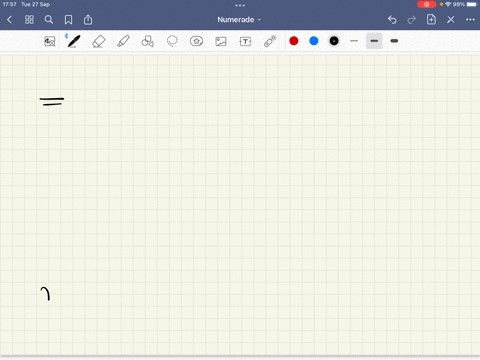This screenshot has height=360, width=480.
Task: Tap the three-dot multitasking handle at top
Action: pos(240,5)
